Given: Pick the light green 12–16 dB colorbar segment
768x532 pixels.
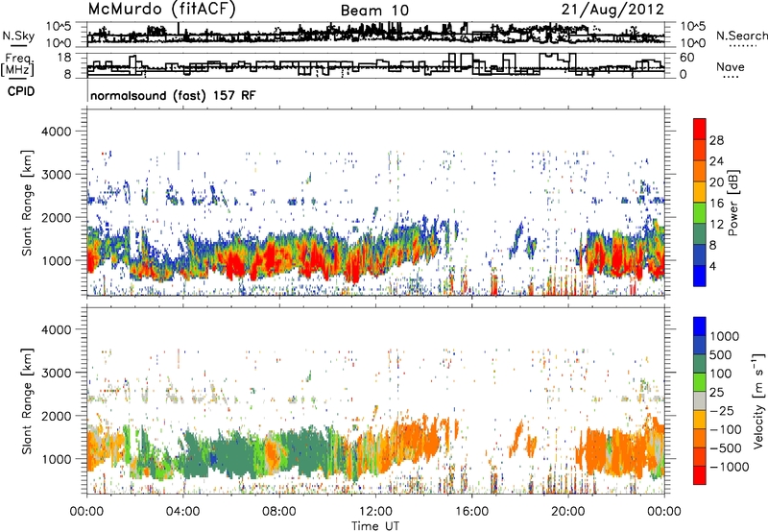Looking at the screenshot, I should tap(700, 213).
